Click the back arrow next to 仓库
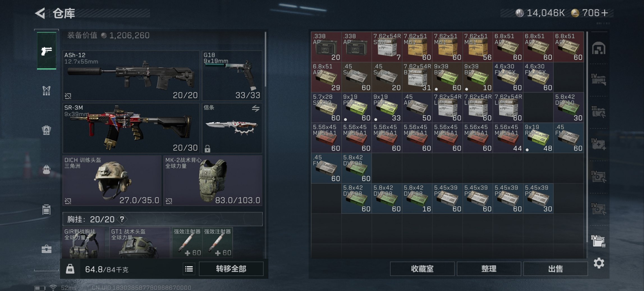The width and height of the screenshot is (644, 291). pos(40,13)
